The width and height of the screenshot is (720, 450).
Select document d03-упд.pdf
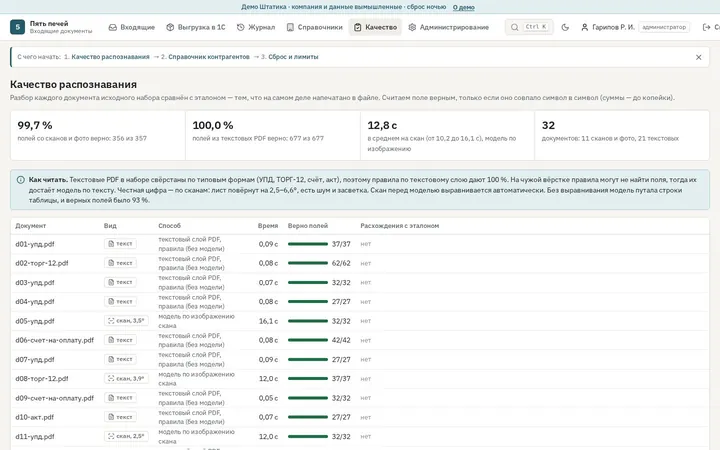[x=35, y=283]
